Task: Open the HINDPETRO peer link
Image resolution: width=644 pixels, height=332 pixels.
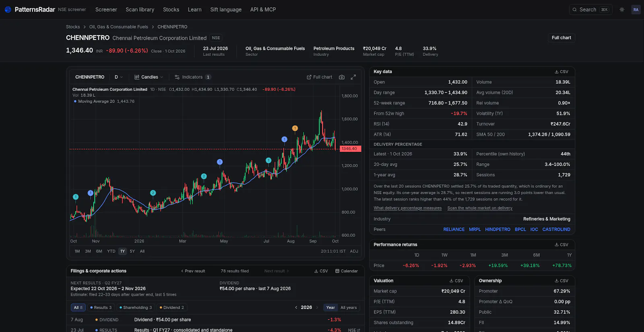Action: pos(497,230)
